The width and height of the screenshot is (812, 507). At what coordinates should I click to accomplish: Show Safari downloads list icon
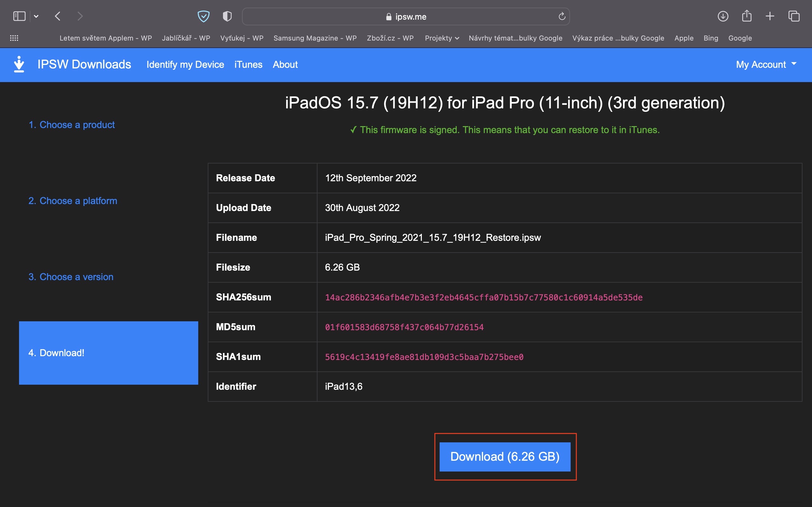[723, 16]
